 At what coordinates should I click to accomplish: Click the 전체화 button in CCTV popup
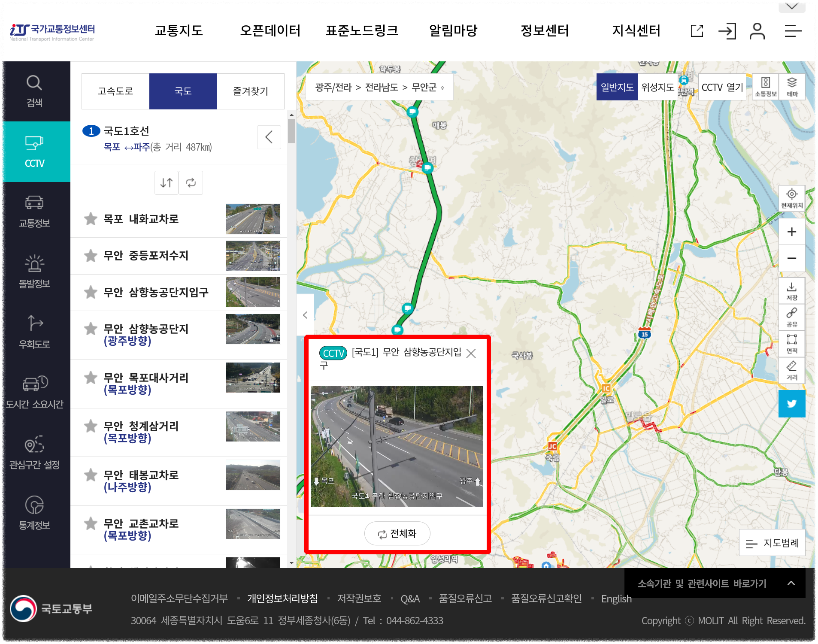397,533
